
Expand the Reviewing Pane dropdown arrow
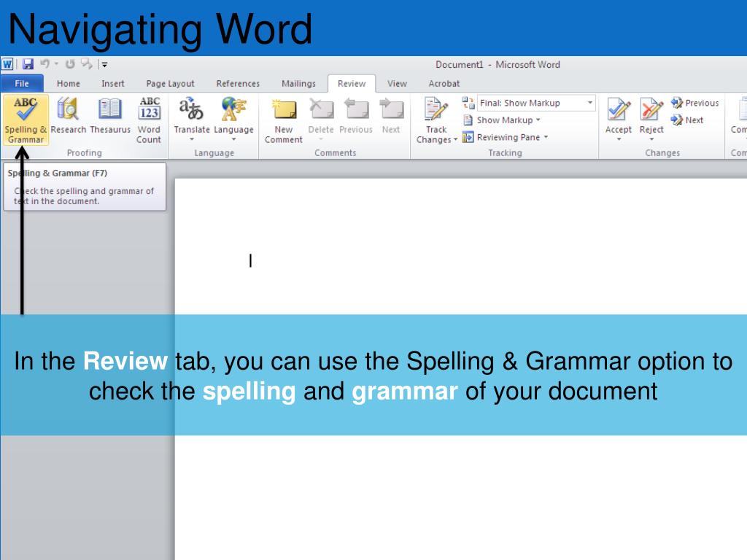point(546,137)
